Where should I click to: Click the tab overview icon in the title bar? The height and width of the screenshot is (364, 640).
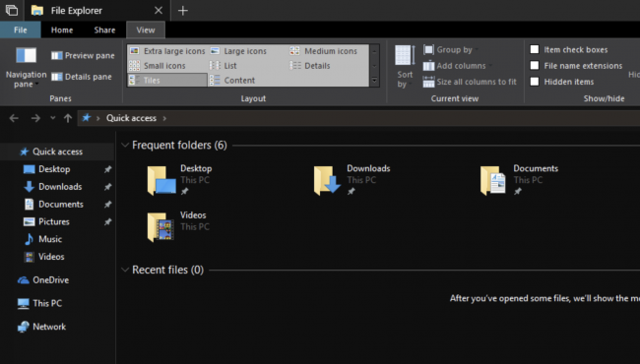coord(12,10)
